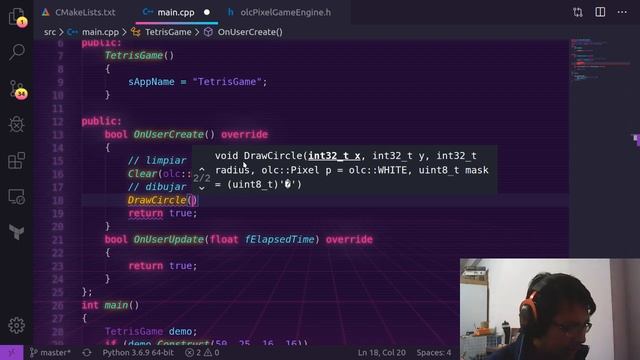Click the scrollbar marker at the editor's right edge
Viewport: 640px width, 360px height.
pyautogui.click(x=636, y=139)
